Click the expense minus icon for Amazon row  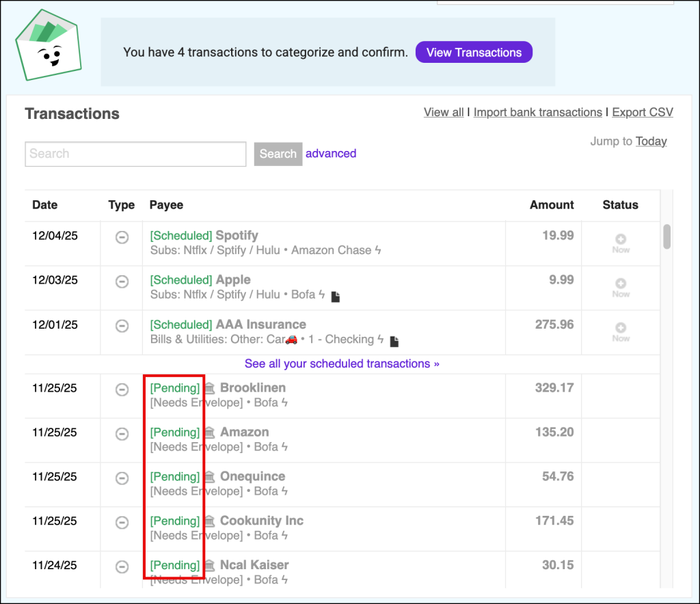point(122,434)
